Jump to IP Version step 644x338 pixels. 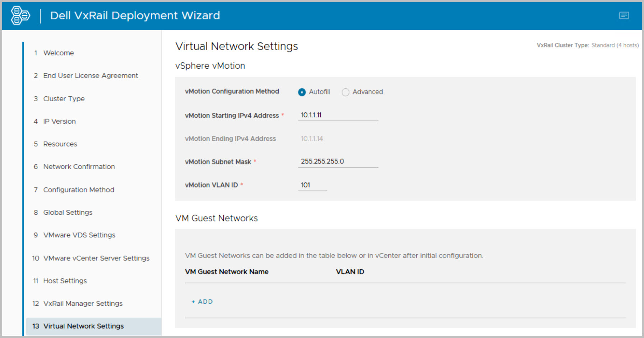pyautogui.click(x=59, y=121)
